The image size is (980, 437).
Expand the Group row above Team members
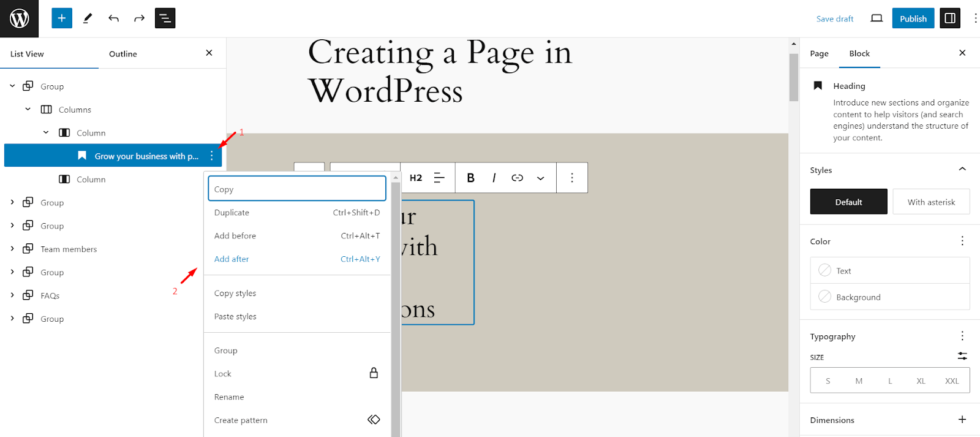pos(12,226)
